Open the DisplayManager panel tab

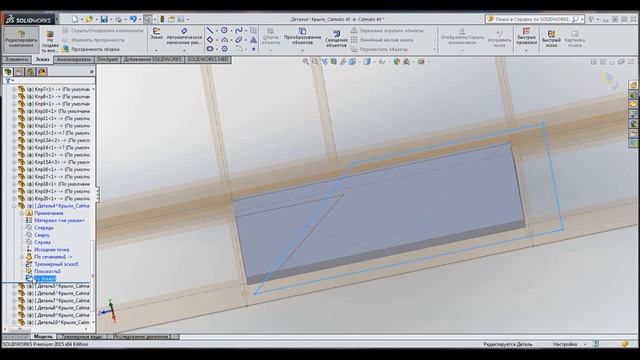pyautogui.click(x=42, y=72)
